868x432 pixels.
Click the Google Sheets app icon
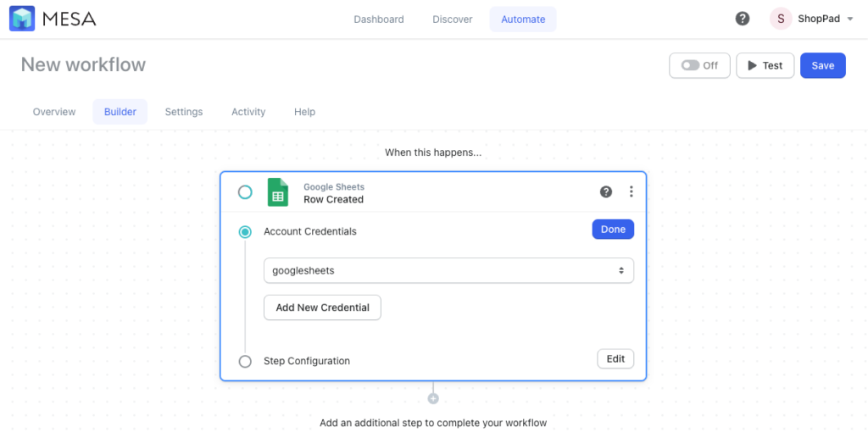(x=278, y=192)
